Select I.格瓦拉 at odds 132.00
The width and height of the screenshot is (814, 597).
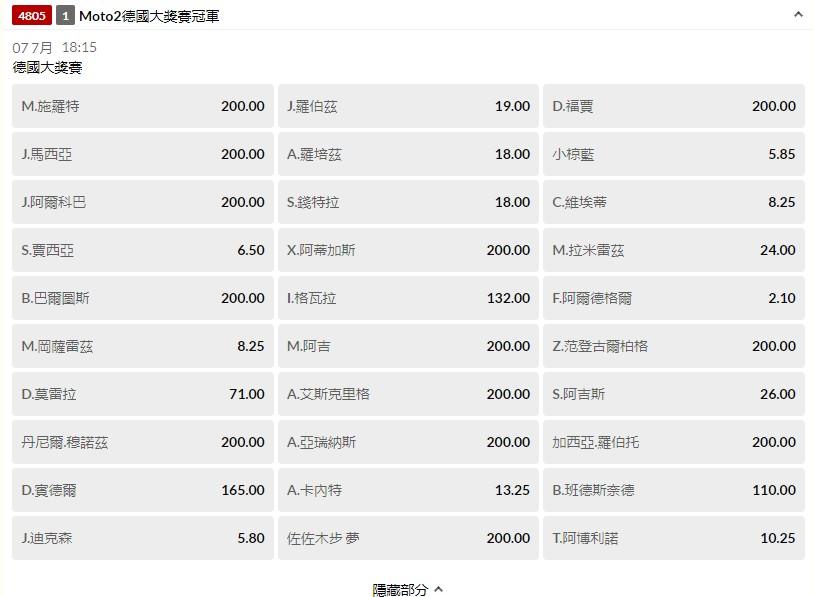tap(408, 298)
